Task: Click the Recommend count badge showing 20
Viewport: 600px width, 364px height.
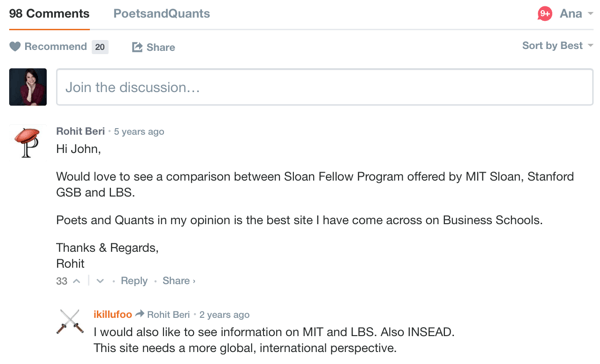Action: [100, 47]
